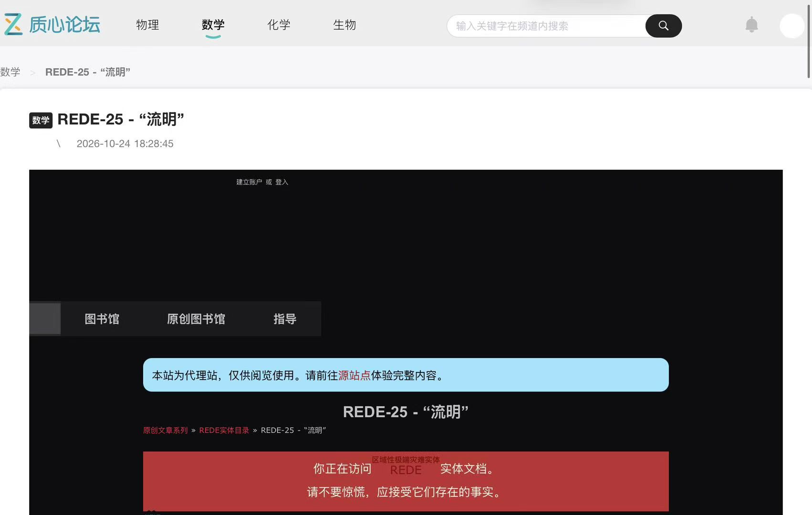The width and height of the screenshot is (812, 515).
Task: Open the notification bell
Action: pyautogui.click(x=751, y=25)
